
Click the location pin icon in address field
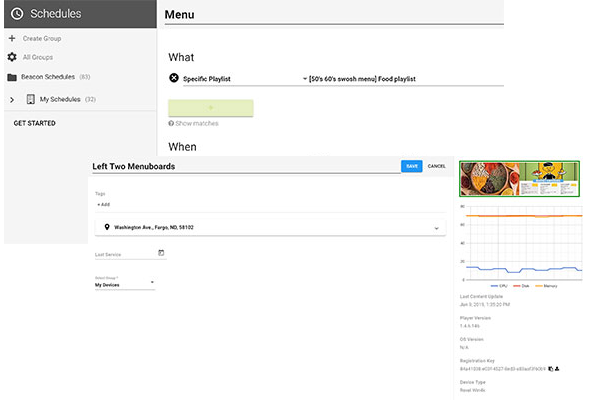coord(107,227)
